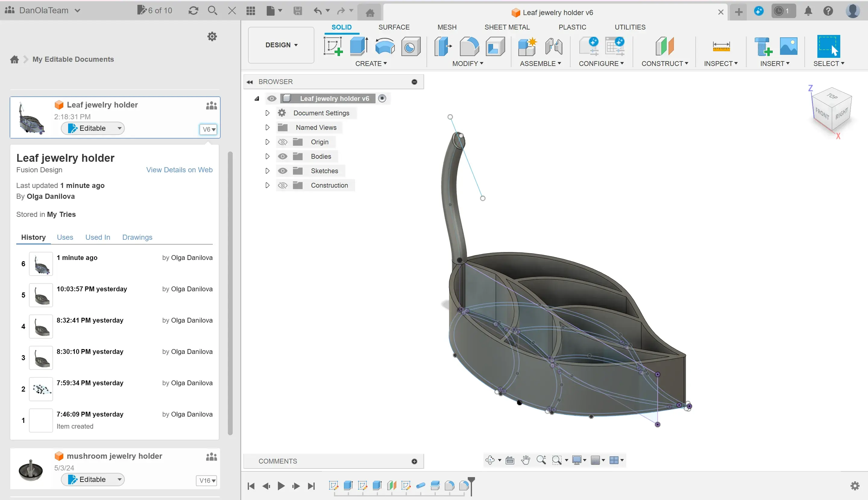Select the Revolve tool
This screenshot has height=500, width=868.
(x=385, y=46)
